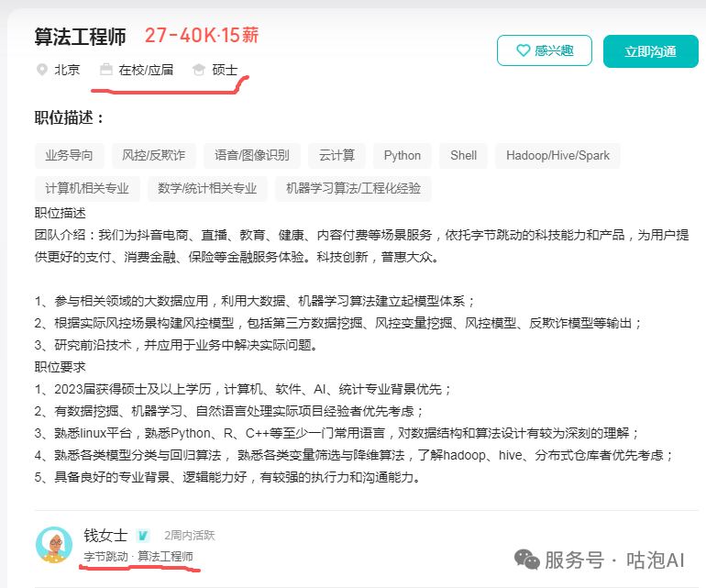Viewport: 706px width, 588px height.
Task: Select the 云计算 tag
Action: [x=336, y=155]
